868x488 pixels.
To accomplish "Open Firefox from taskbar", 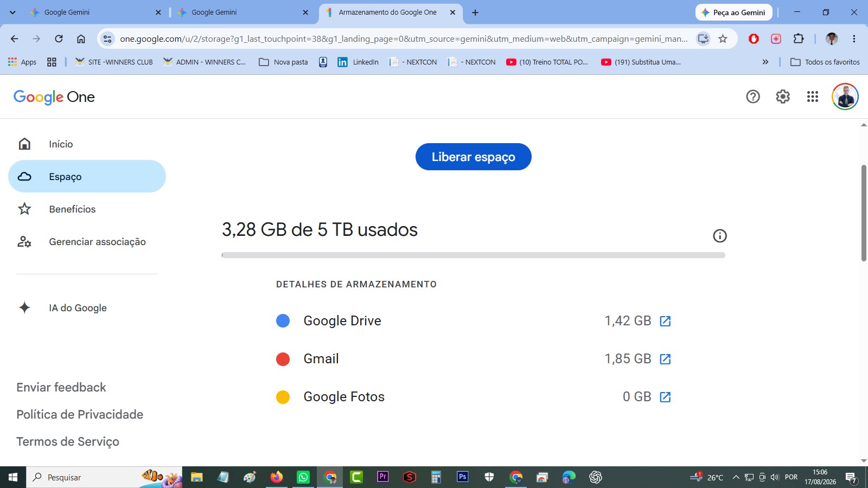I will pos(277,477).
